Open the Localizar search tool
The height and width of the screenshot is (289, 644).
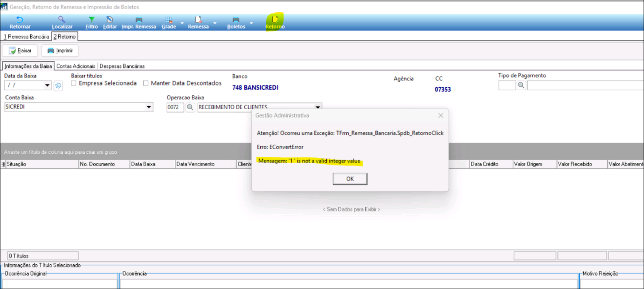point(62,20)
